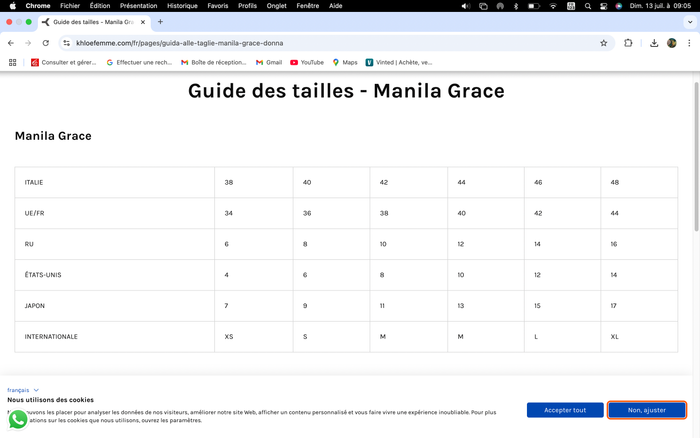Click the 'INTERNATIONALE' row label
Viewport: 700px width, 438px height.
pos(51,336)
